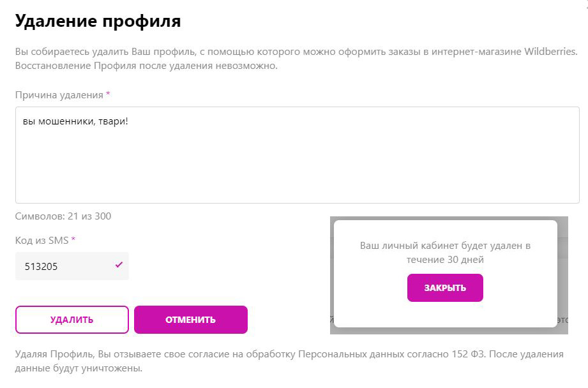
Task: Focus the empty area of the deletion reason textarea
Action: coord(297,166)
